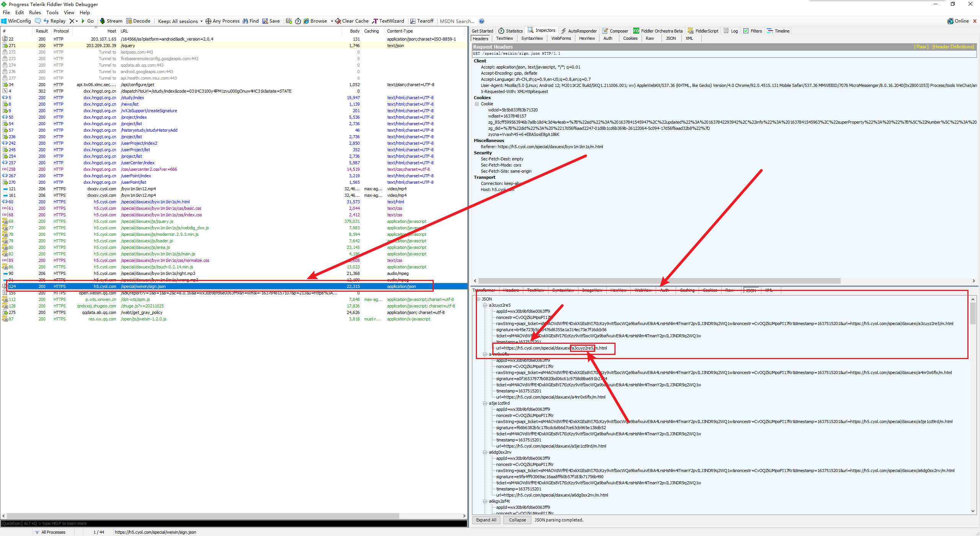
Task: Click the JSON view vertical scrollbar
Action: (973, 313)
